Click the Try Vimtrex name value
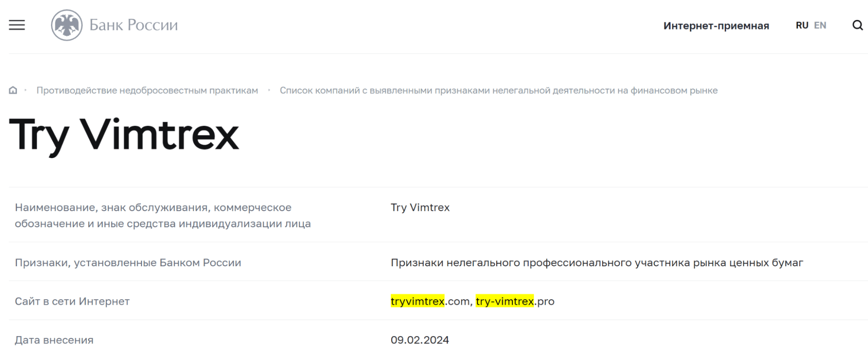The width and height of the screenshot is (868, 354). click(x=420, y=207)
